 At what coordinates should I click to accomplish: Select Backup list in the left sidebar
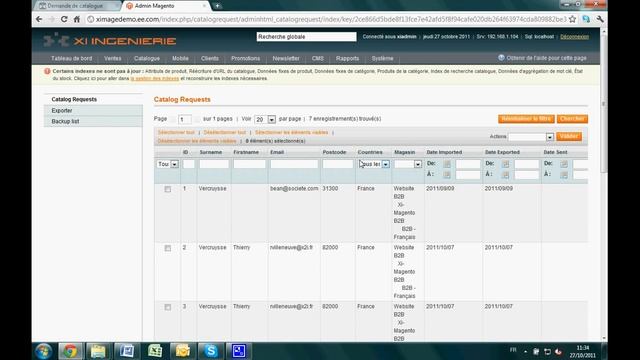pos(93,121)
